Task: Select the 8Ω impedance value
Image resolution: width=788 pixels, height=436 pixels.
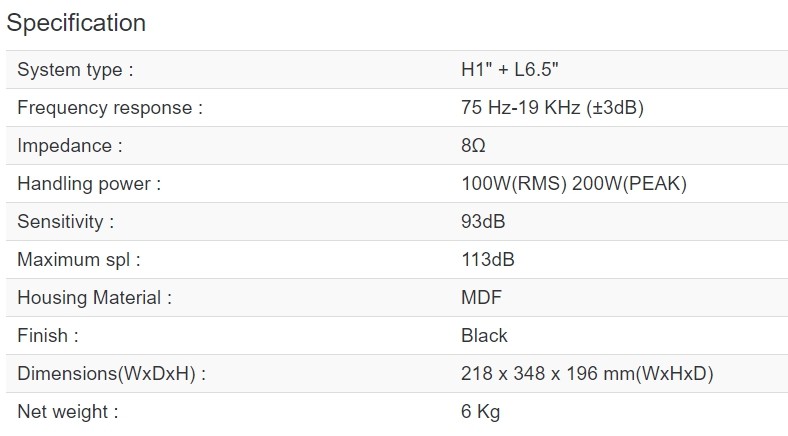Action: tap(473, 146)
